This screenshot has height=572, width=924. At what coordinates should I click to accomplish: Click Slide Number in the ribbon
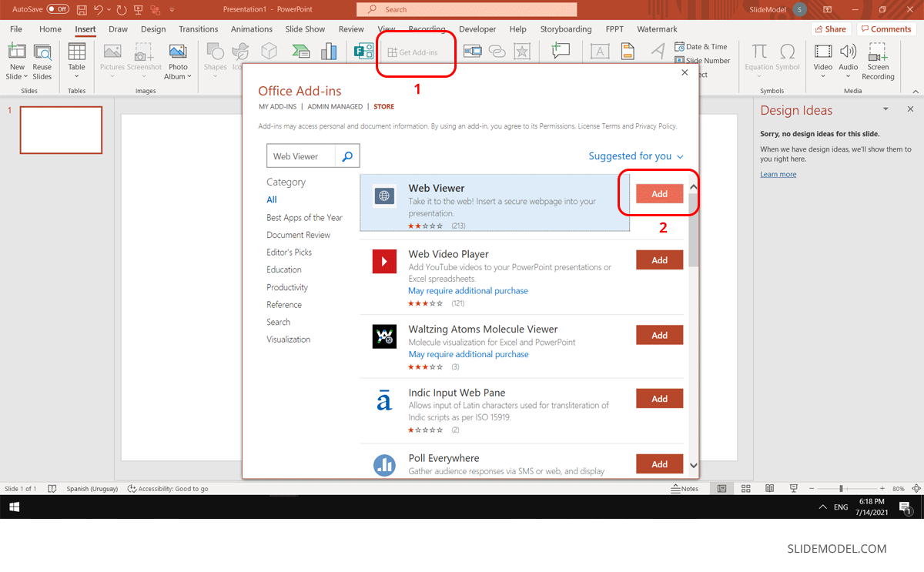click(702, 60)
